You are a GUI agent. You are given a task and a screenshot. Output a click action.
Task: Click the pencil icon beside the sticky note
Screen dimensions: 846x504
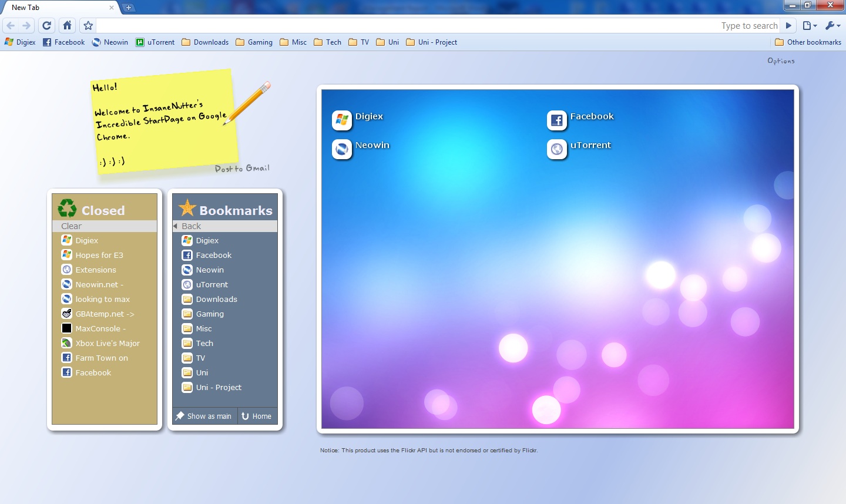(x=249, y=103)
